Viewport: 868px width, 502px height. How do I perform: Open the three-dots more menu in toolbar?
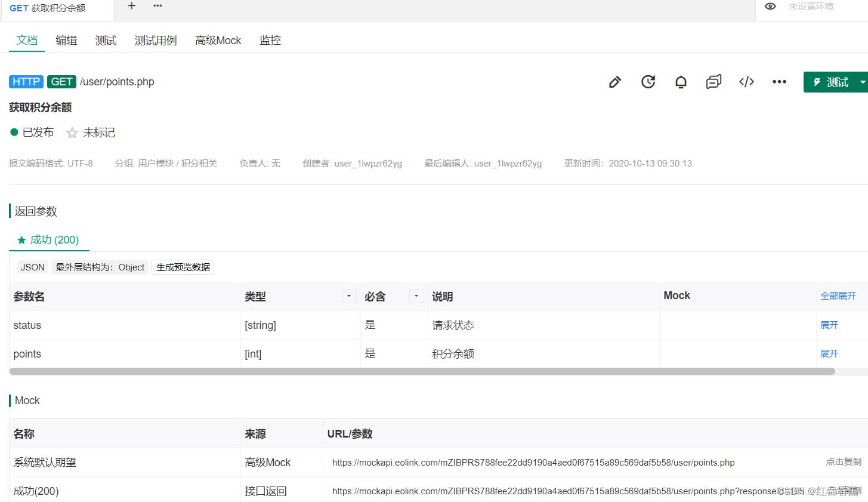[779, 82]
